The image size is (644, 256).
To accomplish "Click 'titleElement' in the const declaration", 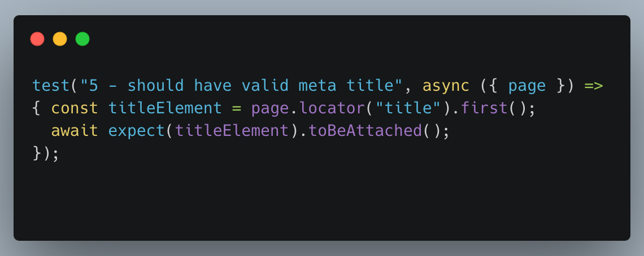I will click(165, 108).
